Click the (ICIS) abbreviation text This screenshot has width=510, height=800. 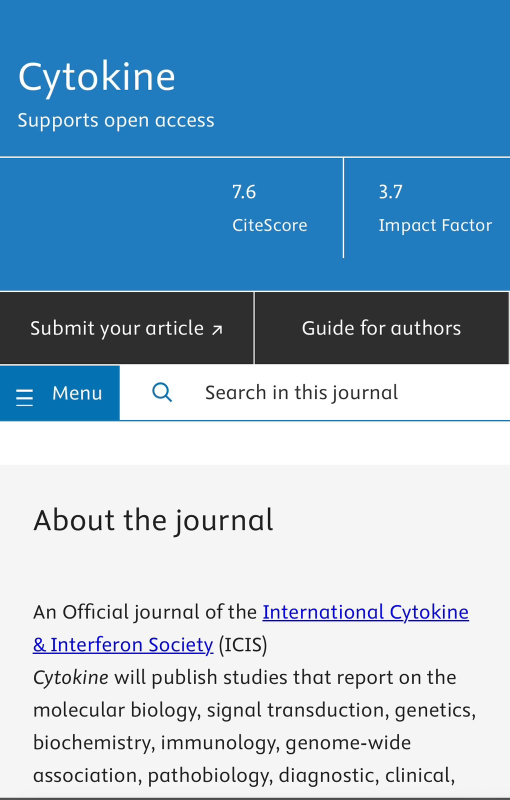(x=243, y=644)
